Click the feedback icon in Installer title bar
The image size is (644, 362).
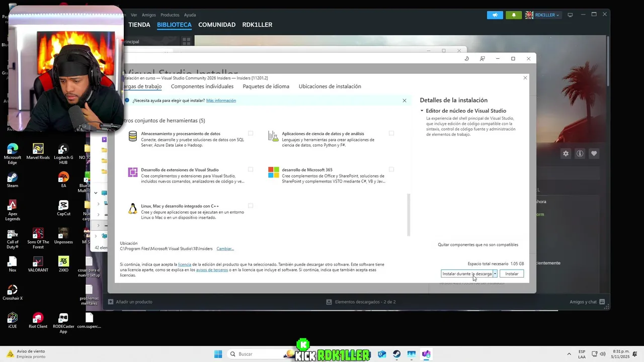point(482,59)
